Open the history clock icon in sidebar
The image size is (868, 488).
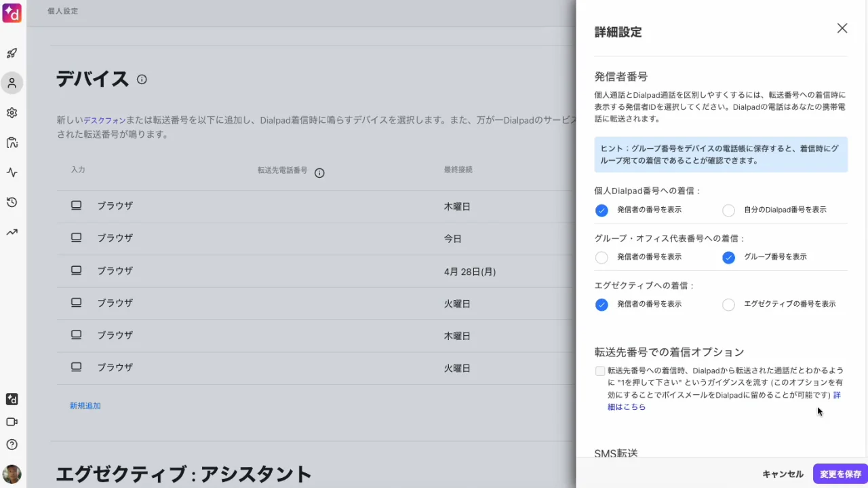click(12, 202)
